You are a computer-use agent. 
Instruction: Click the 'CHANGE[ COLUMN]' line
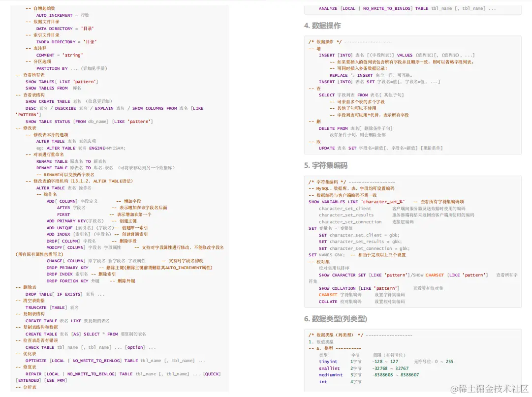(125, 261)
